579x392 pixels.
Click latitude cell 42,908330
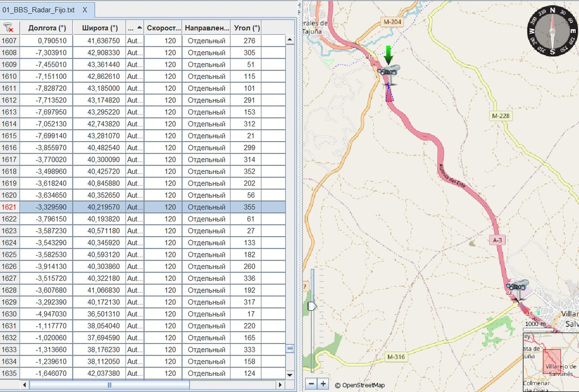pyautogui.click(x=100, y=52)
